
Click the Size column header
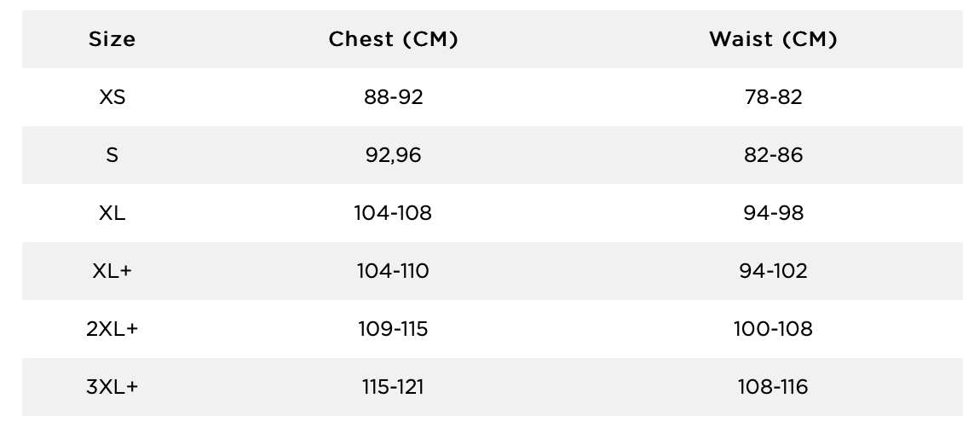112,39
